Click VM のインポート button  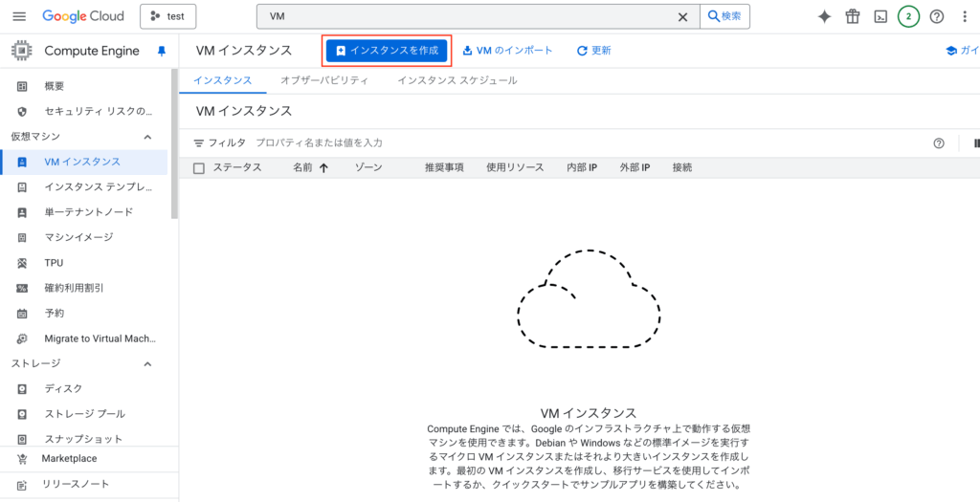click(x=507, y=51)
